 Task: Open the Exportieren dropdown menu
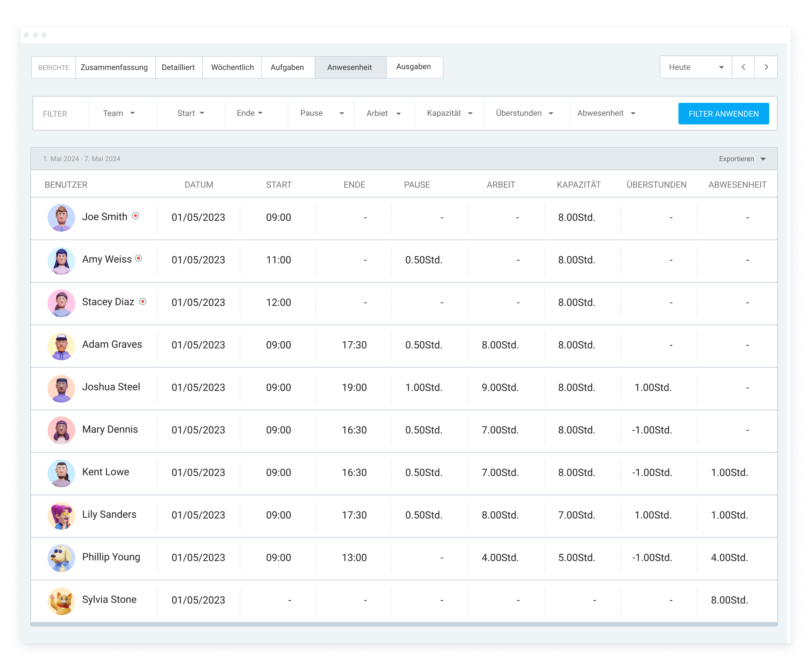pyautogui.click(x=742, y=159)
